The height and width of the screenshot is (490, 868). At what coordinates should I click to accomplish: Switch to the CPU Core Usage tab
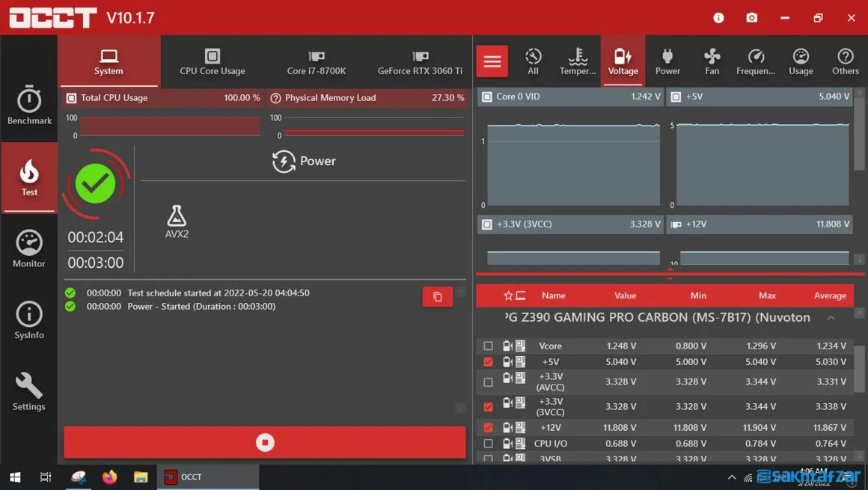click(212, 61)
